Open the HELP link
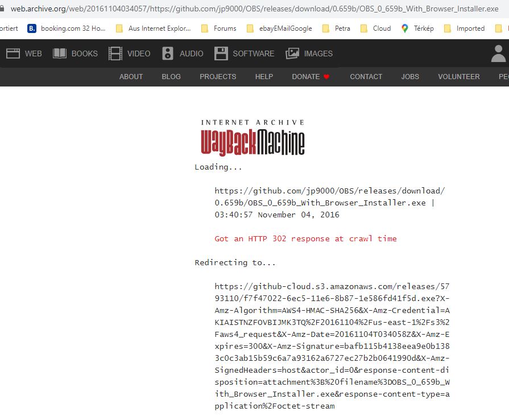Screen dimensions: 509x420 coord(264,77)
